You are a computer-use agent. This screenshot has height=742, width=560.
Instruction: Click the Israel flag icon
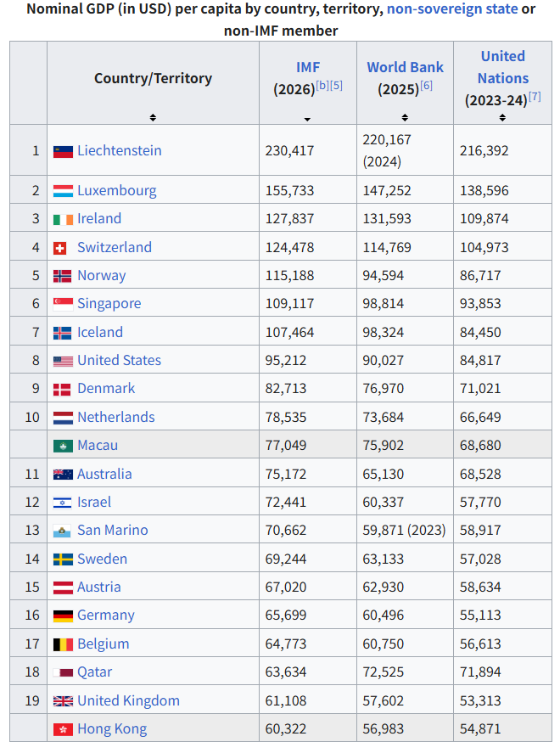[63, 503]
